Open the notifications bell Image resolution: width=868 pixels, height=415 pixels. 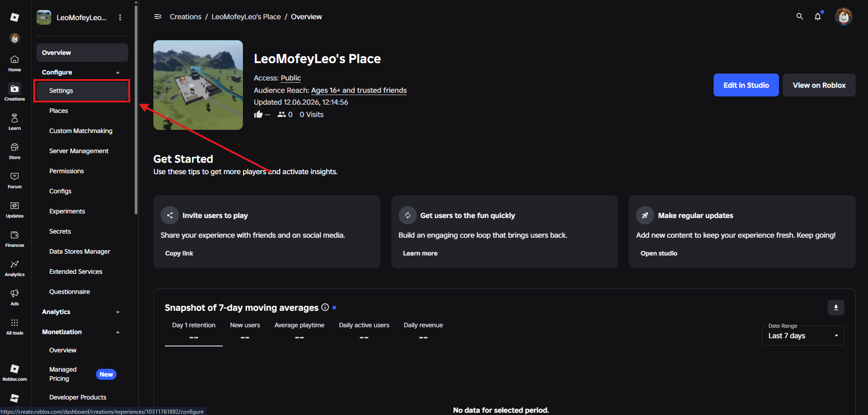[x=818, y=16]
